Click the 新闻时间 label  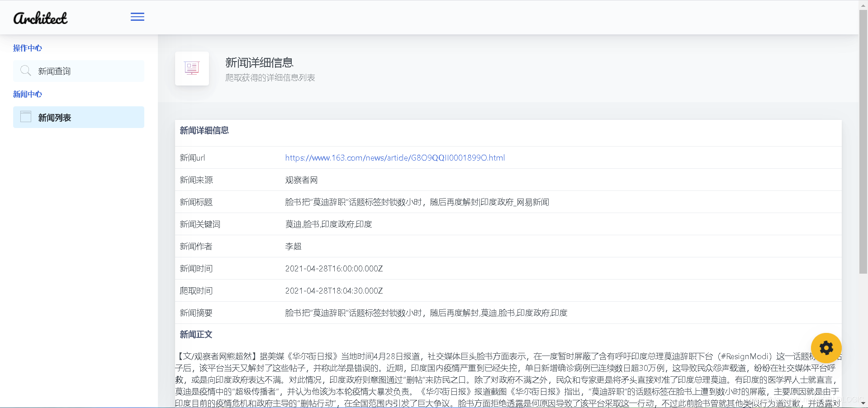tap(196, 269)
